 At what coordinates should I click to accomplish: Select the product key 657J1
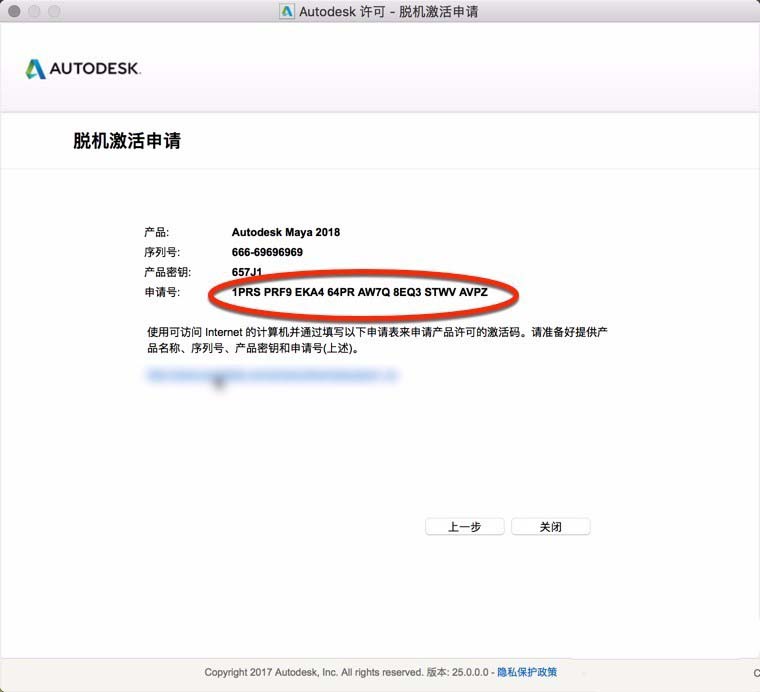(x=247, y=272)
